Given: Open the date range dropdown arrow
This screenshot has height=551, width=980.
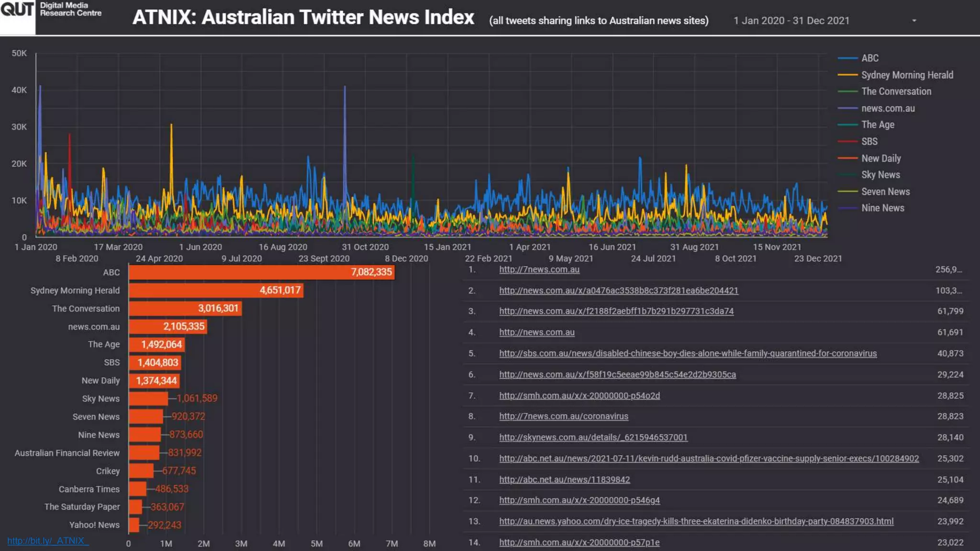Looking at the screenshot, I should [x=914, y=21].
